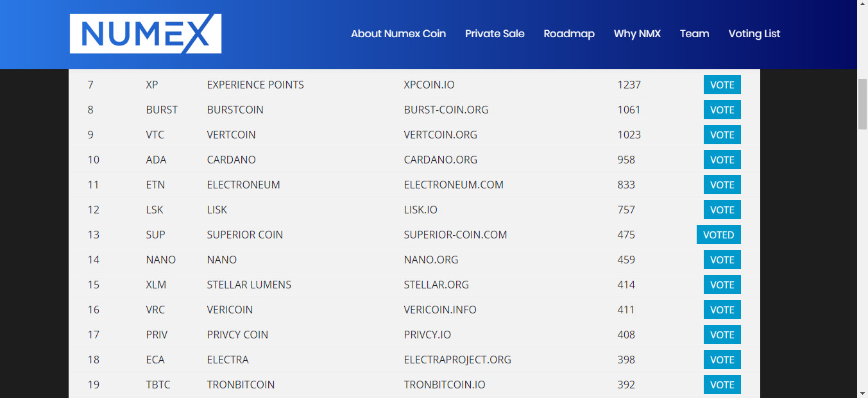Click NANO.ORG website text

(430, 260)
